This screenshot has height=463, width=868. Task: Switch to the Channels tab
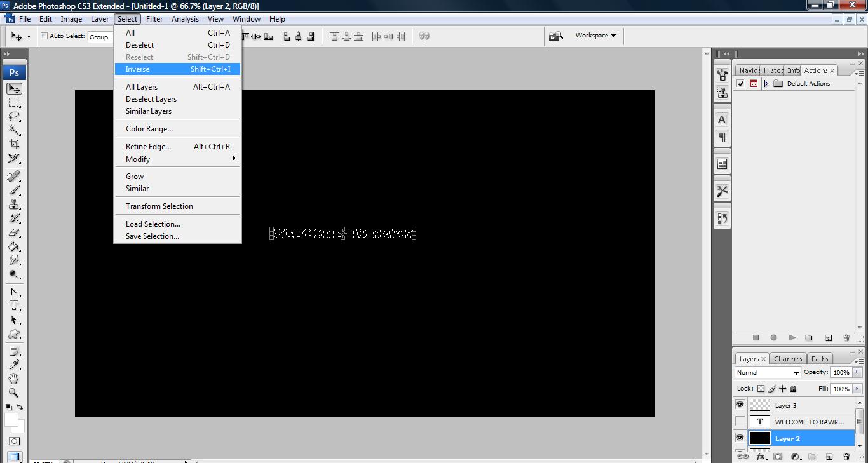[788, 359]
